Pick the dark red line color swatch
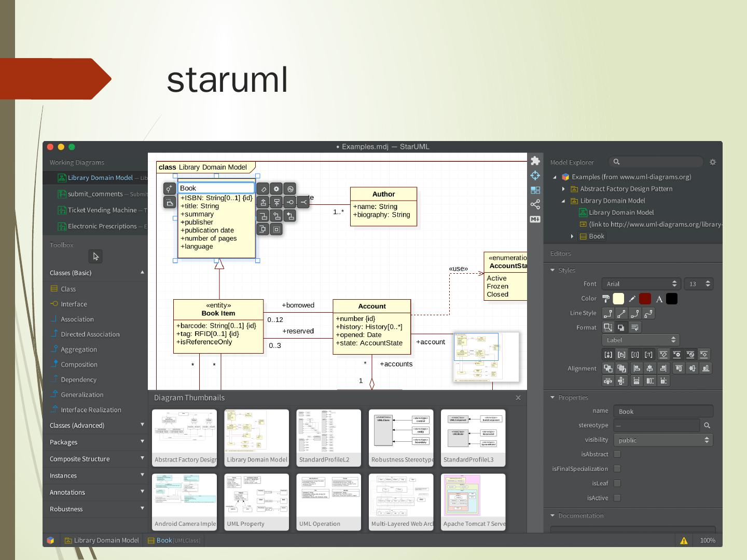747x560 pixels. [x=645, y=299]
